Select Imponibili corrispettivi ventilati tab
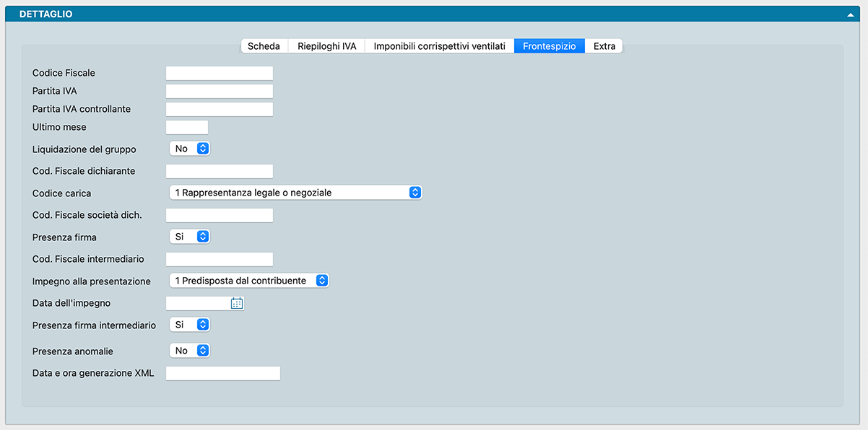Screen dimensions: 868x430 point(439,46)
